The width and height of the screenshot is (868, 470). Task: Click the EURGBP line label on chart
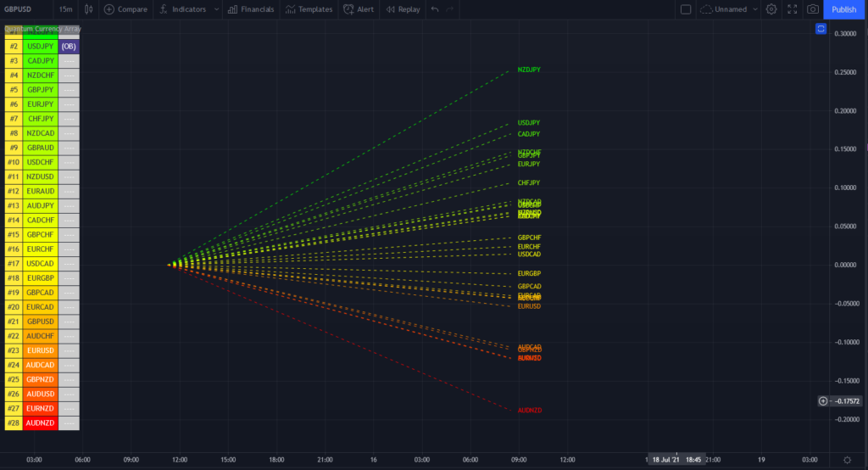529,274
